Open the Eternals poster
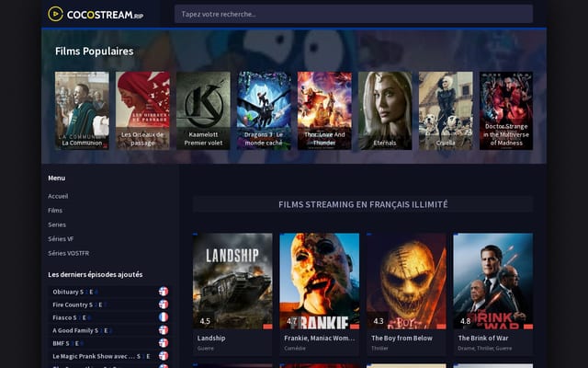 click(x=385, y=110)
